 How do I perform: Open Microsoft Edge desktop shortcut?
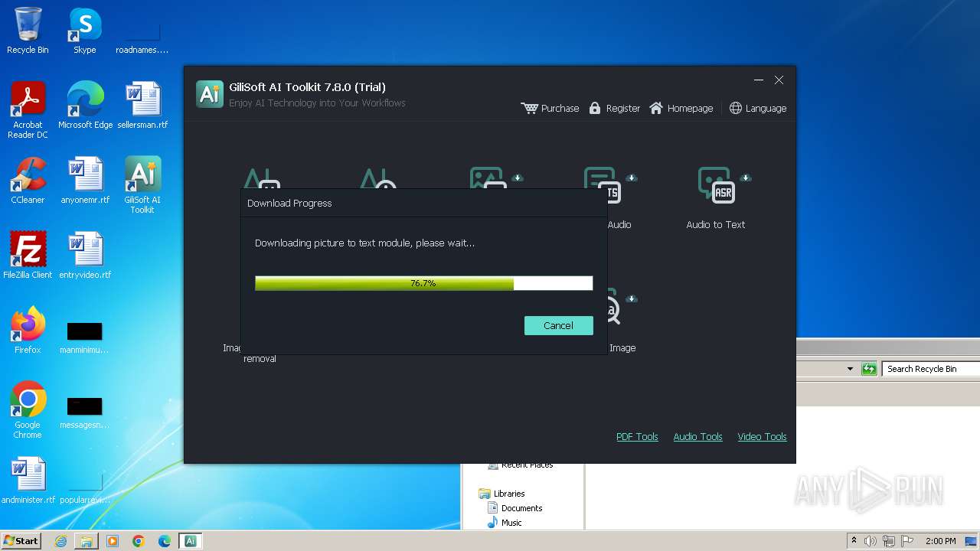[x=85, y=106]
